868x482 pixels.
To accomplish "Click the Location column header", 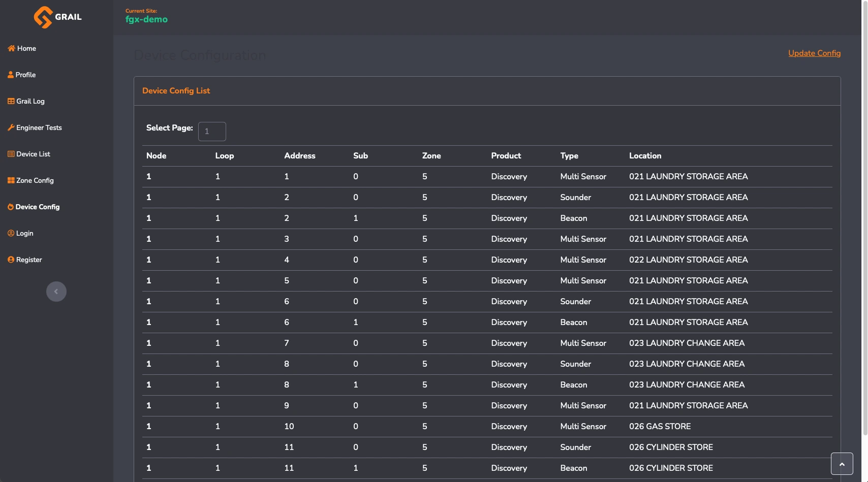I will pyautogui.click(x=645, y=156).
